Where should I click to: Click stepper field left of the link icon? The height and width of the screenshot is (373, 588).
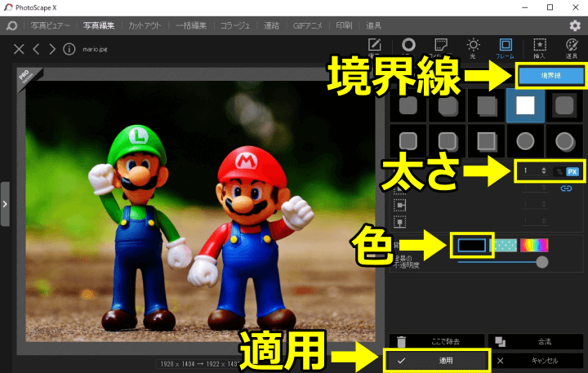537,188
